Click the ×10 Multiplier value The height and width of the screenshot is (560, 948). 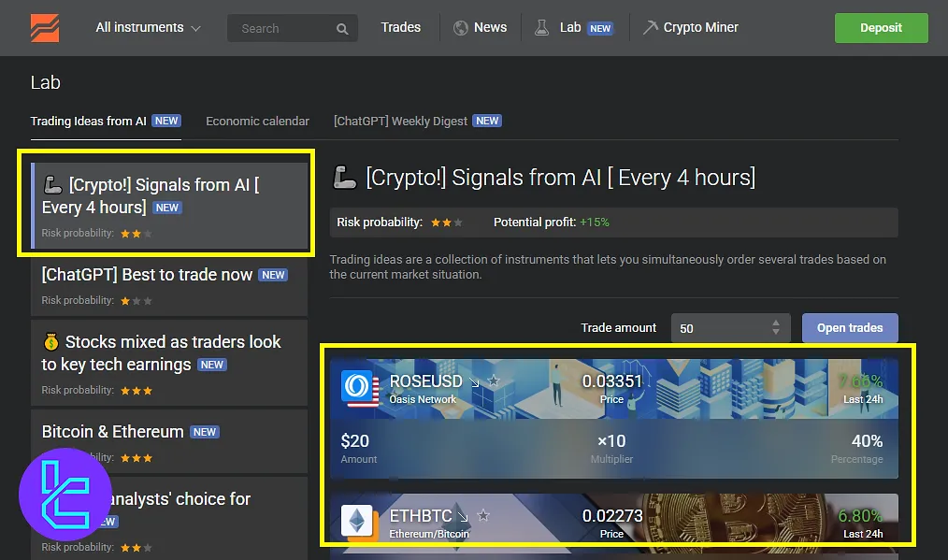pyautogui.click(x=611, y=441)
